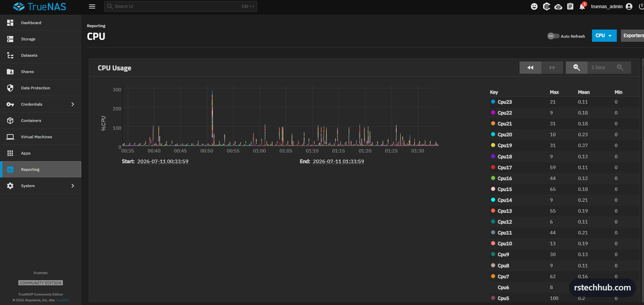Click the Exporters button
Screen dimensions: 644x305
(632, 36)
